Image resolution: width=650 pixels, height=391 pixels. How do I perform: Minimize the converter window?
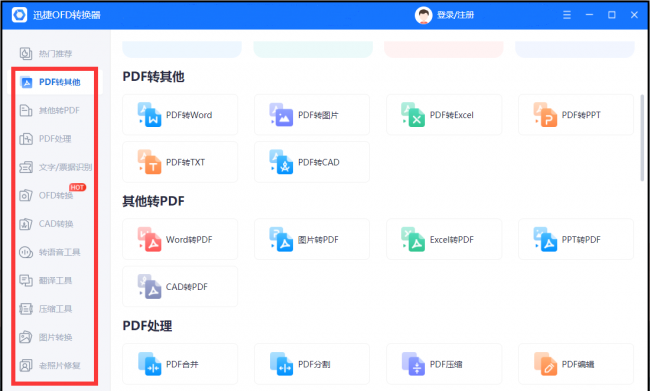coord(589,15)
